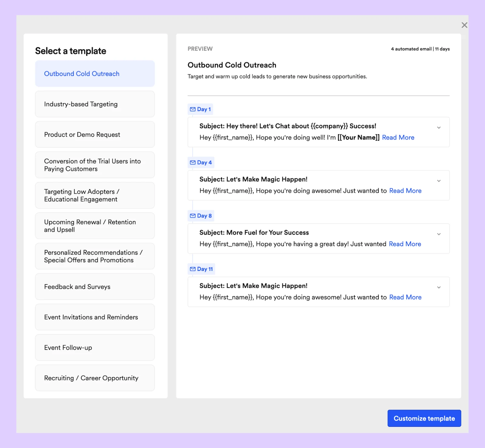This screenshot has height=448, width=485.
Task: Click the Day 1 envelope icon
Action: click(192, 109)
